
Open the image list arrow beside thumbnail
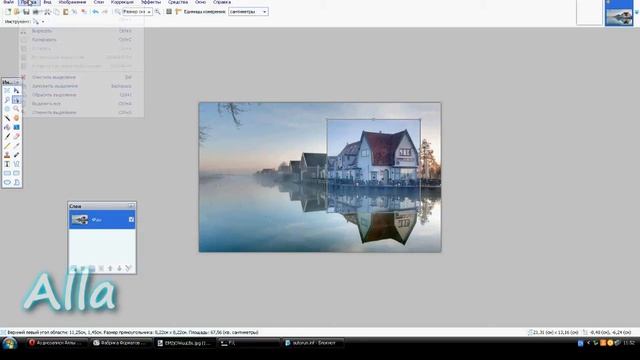point(636,13)
